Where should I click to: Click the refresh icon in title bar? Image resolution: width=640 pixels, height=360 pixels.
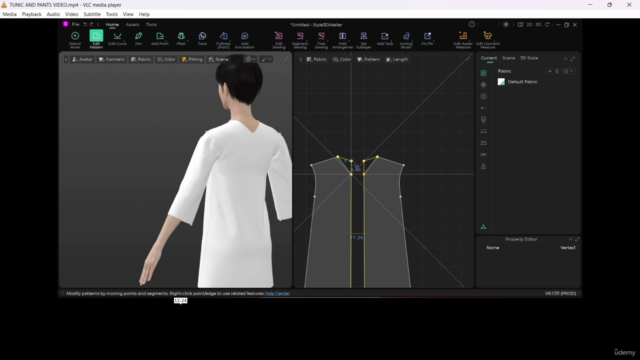[x=547, y=24]
